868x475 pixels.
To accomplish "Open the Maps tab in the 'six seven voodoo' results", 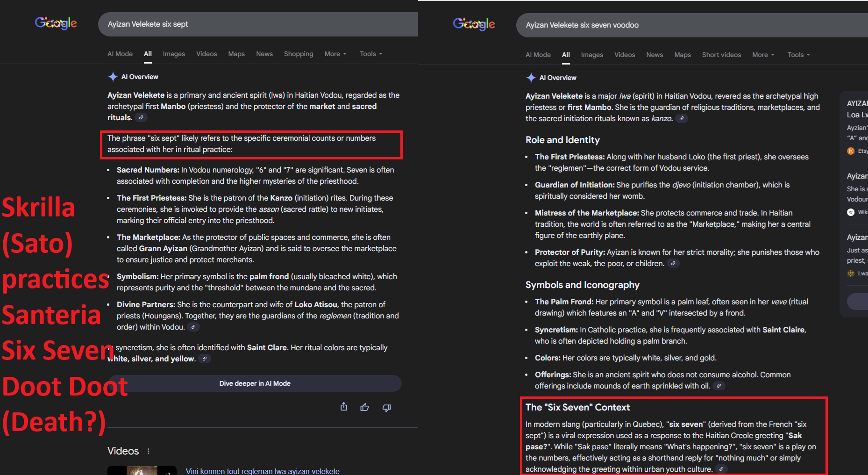I will (683, 55).
